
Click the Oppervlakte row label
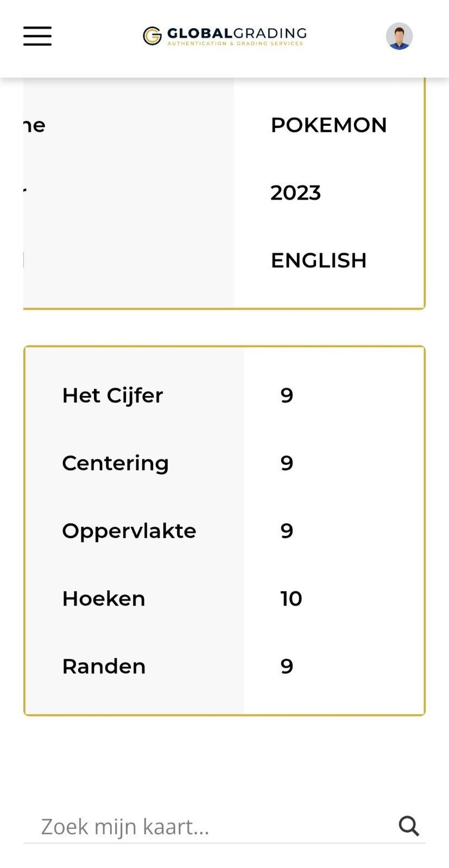129,531
